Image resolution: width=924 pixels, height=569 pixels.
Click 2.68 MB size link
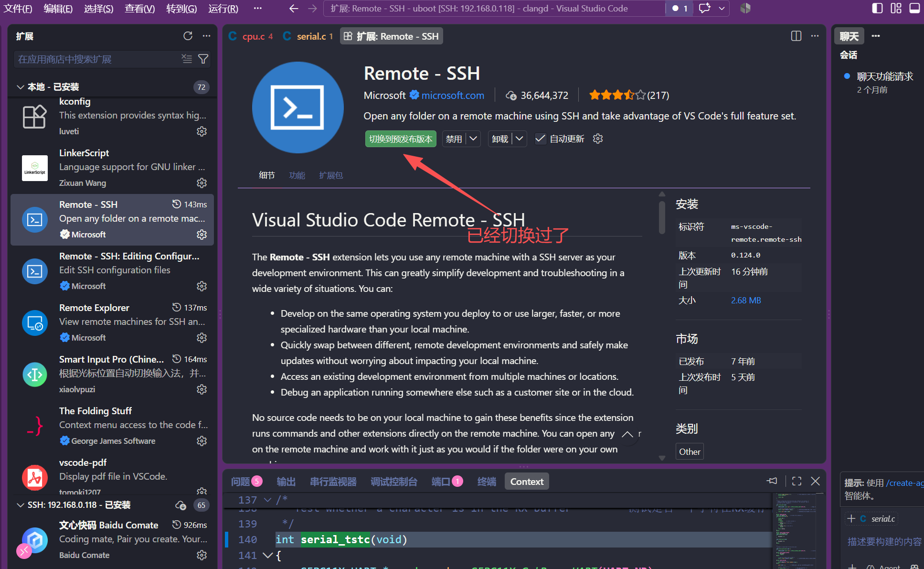point(746,300)
